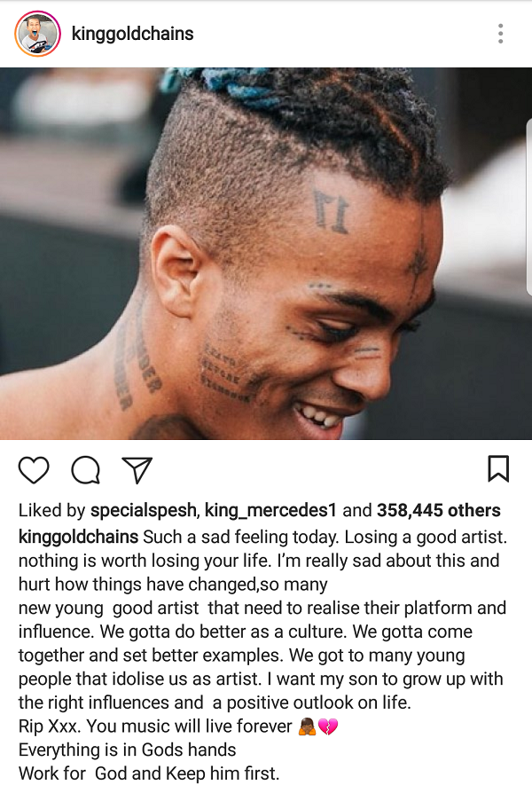532x785 pixels.
Task: Open king_mercedes1 profile from likes
Action: [x=270, y=510]
